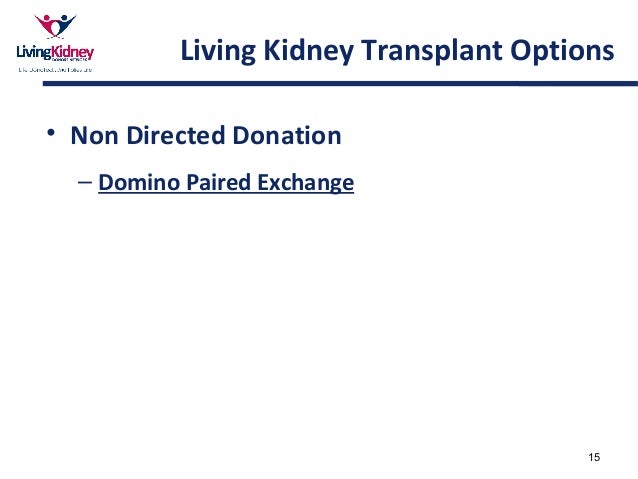The image size is (638, 479).
Task: Click the blue horizontal divider line
Action: coord(340,83)
